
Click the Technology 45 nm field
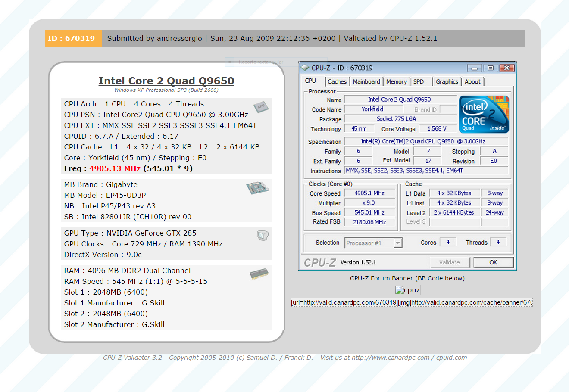pos(359,128)
